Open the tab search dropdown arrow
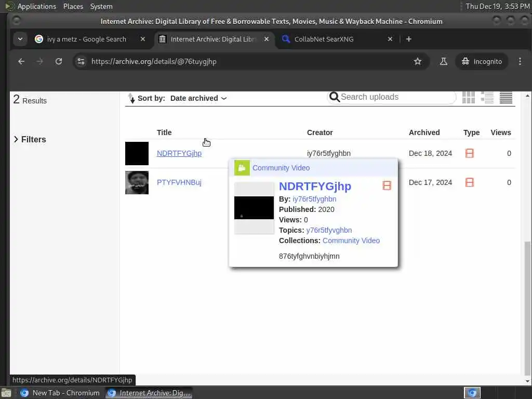 coord(20,39)
